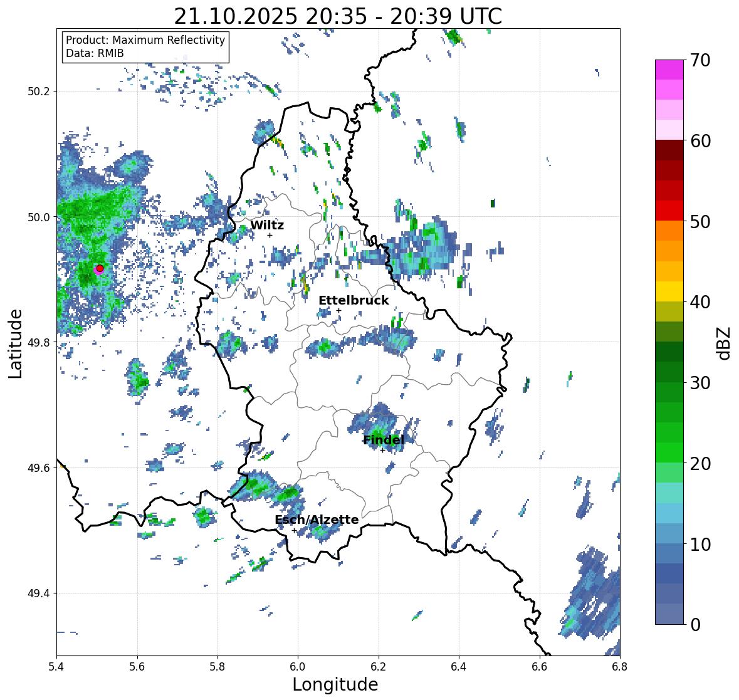Click the 50.2 latitude tick label

click(x=39, y=91)
